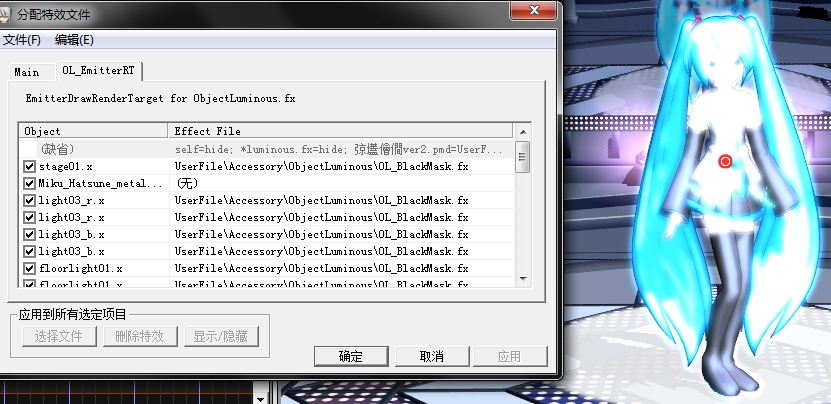
Task: Click the self=hide default effect text
Action: (339, 150)
